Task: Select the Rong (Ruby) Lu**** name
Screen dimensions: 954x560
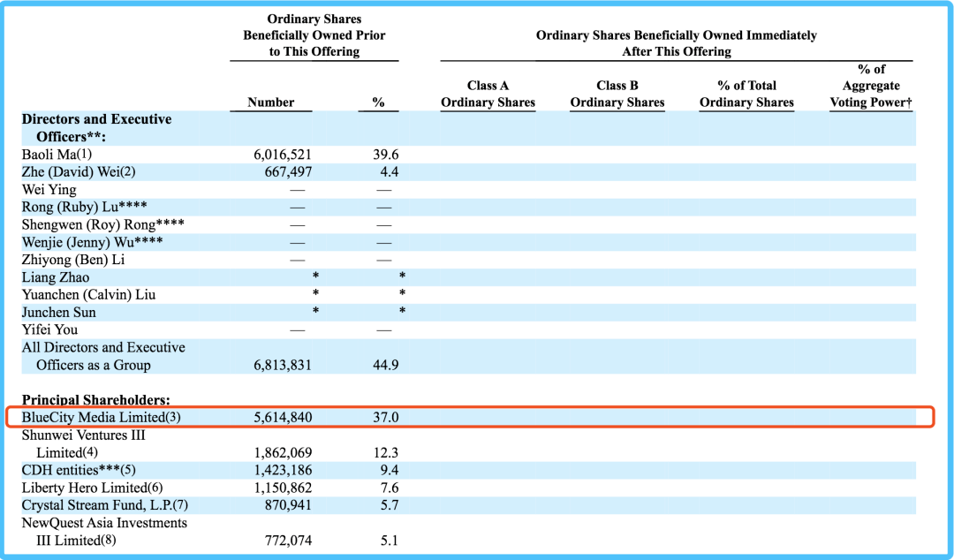Action: [x=84, y=207]
